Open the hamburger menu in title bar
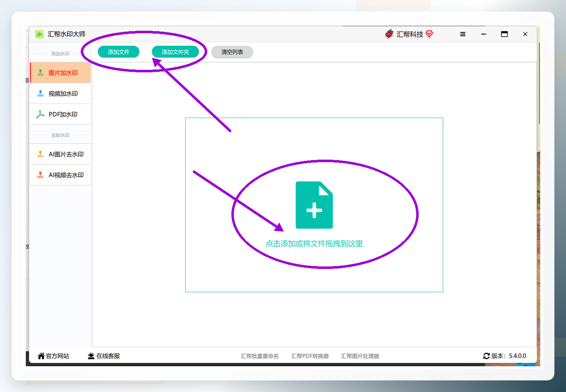 tap(463, 34)
